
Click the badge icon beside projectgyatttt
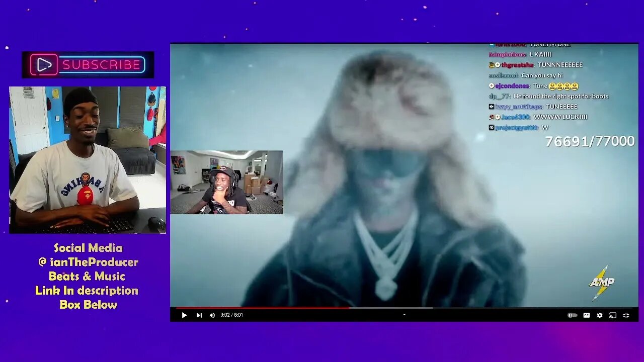[492, 128]
